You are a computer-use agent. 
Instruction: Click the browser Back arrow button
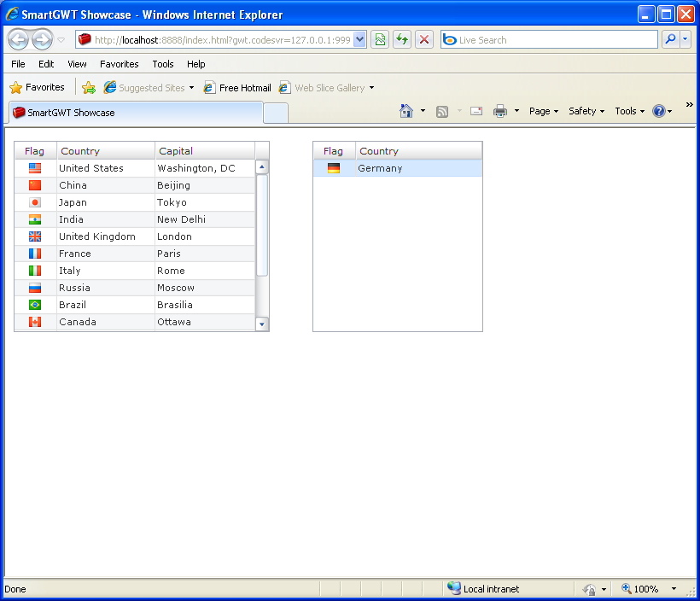click(x=18, y=40)
